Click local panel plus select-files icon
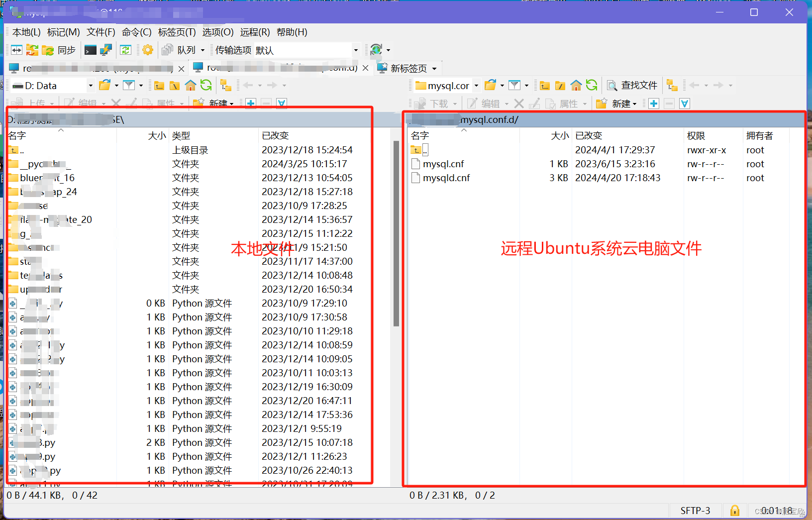 click(251, 103)
